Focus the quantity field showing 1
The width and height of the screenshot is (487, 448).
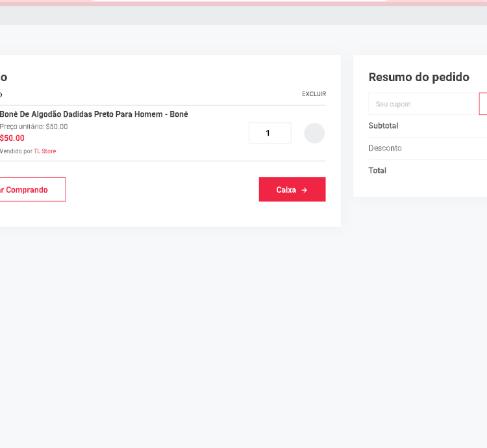click(269, 133)
